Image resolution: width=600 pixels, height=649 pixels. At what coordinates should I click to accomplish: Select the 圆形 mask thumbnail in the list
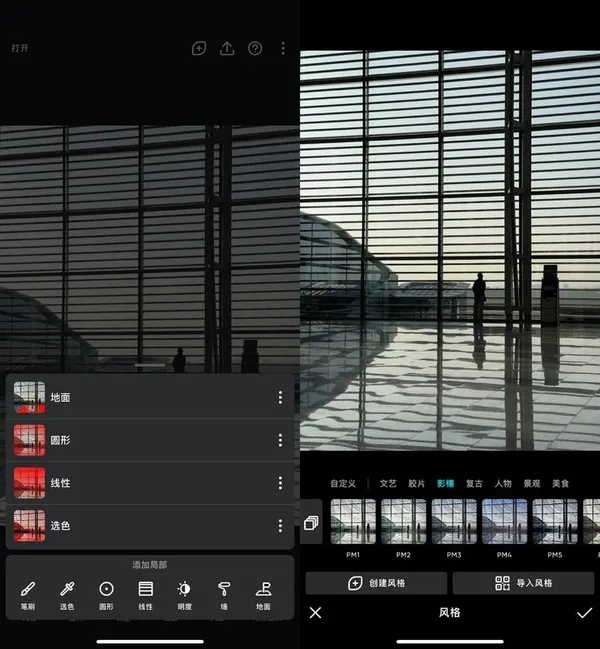pyautogui.click(x=29, y=440)
